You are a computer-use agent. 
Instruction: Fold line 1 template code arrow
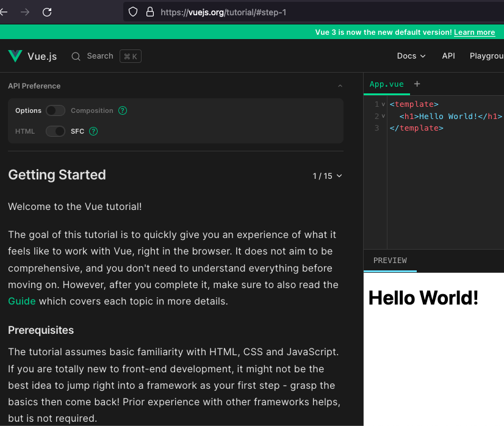coord(383,104)
